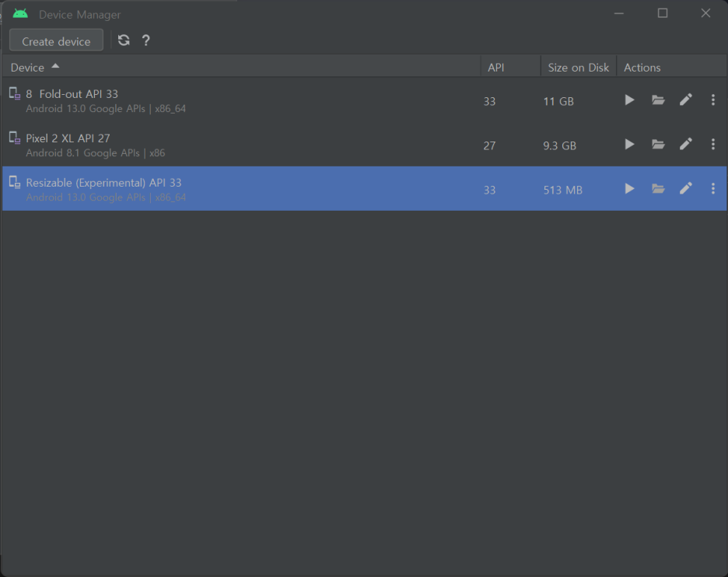Sort by the Device column header
Screen dimensions: 728x577
coord(241,67)
